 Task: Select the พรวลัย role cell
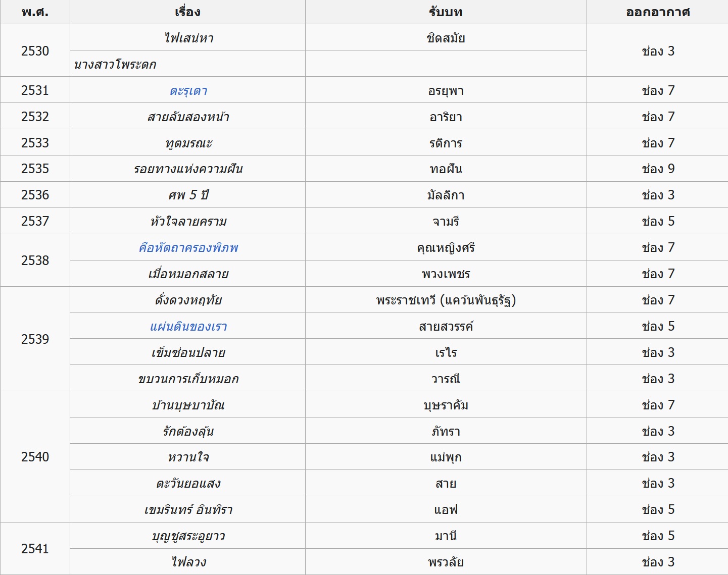[x=446, y=562]
